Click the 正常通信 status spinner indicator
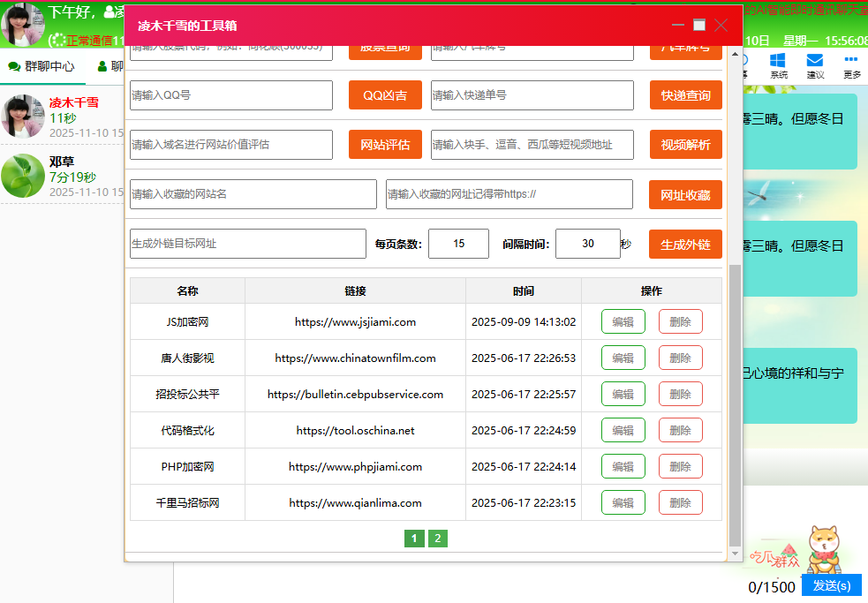 58,39
